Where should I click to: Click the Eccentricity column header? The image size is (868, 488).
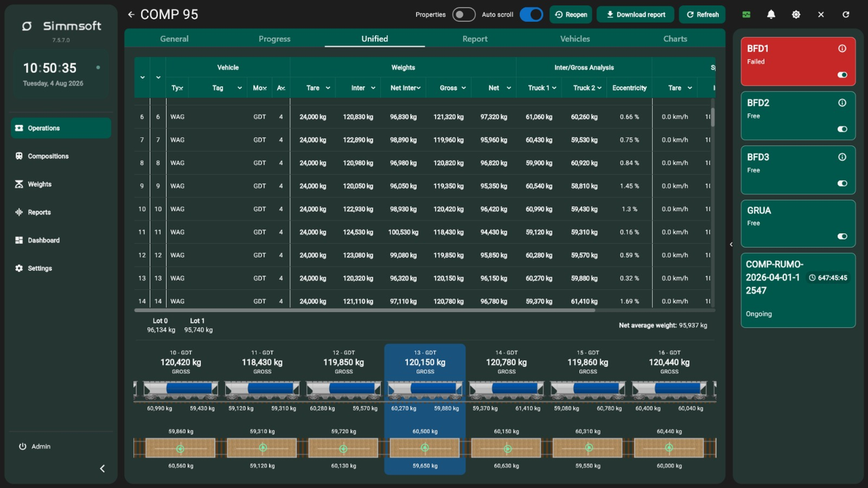click(x=630, y=88)
